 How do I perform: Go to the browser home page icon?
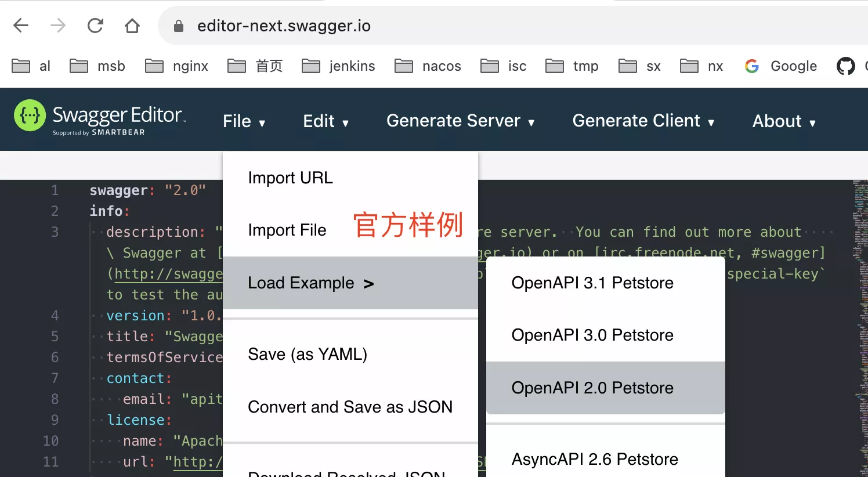point(132,26)
